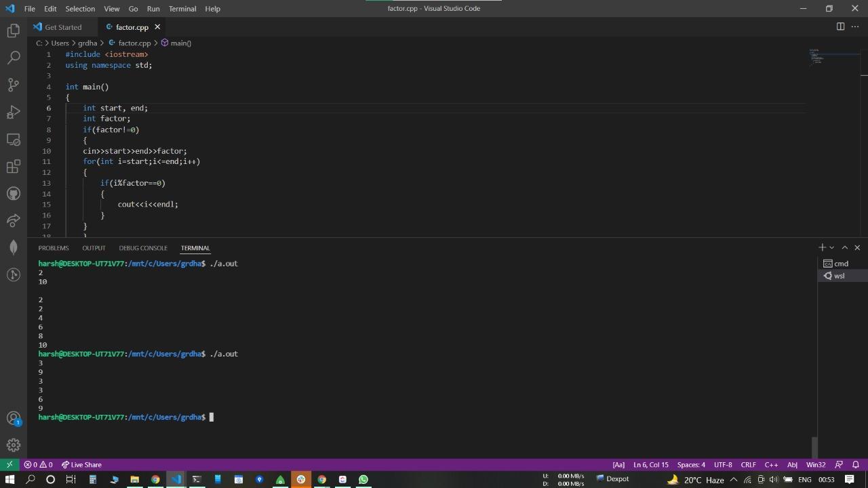Open Source Control view in activity bar

(x=14, y=85)
